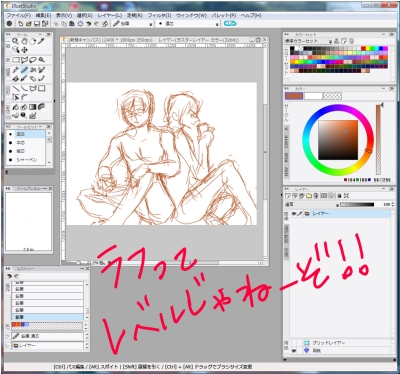The height and width of the screenshot is (374, 400).
Task: Open the standard color set dropdown
Action: (330, 41)
